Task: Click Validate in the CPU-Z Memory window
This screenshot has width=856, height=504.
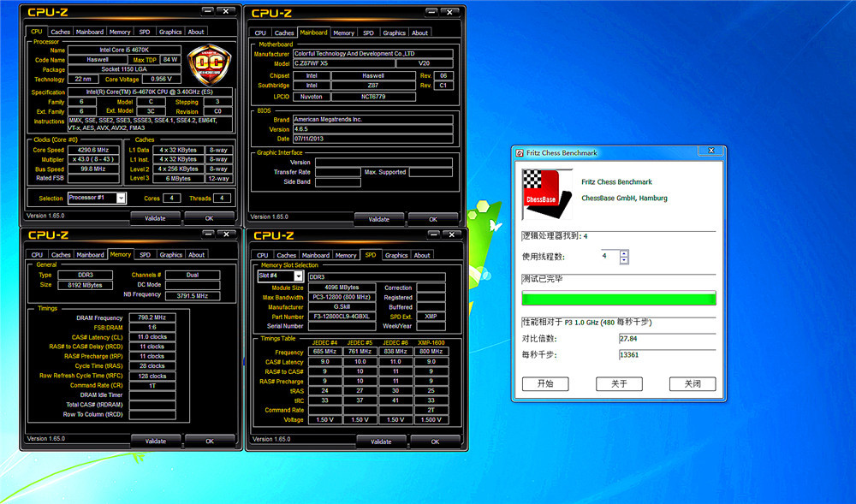Action: point(154,440)
